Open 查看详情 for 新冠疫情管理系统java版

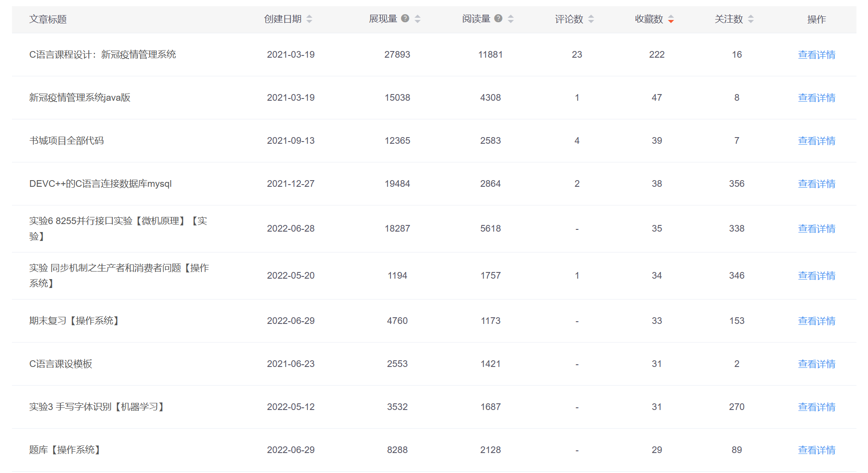817,98
